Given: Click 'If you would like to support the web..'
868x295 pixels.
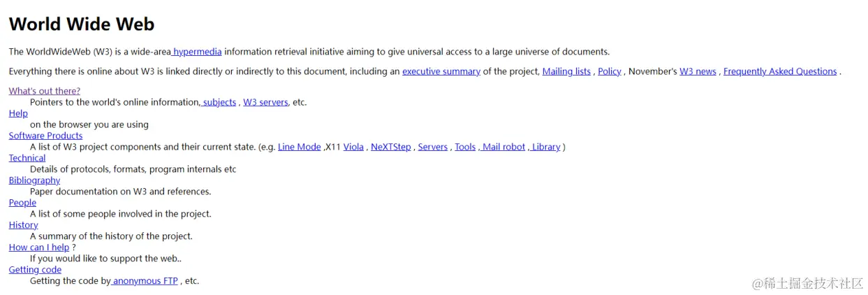Looking at the screenshot, I should point(105,259).
